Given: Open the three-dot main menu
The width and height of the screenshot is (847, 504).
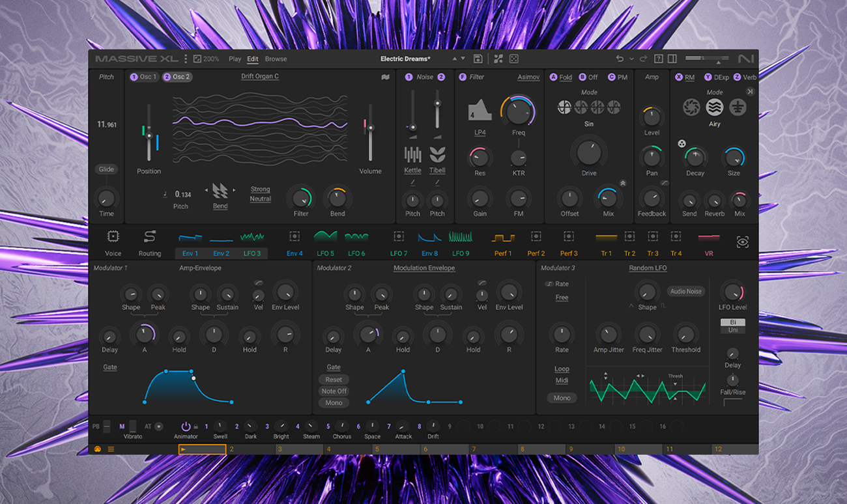Looking at the screenshot, I should (186, 59).
